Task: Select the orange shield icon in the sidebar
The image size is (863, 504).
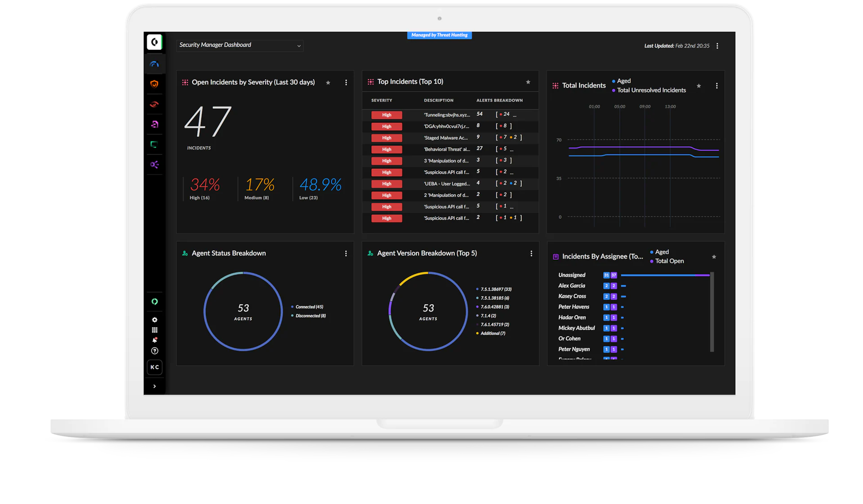Action: pyautogui.click(x=155, y=84)
